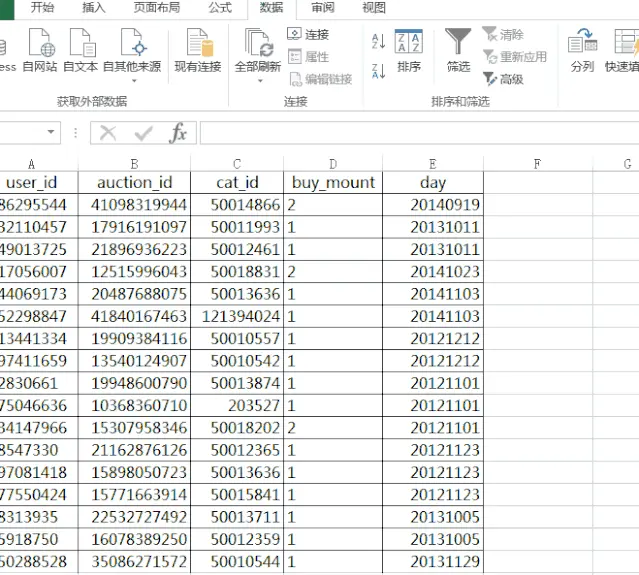Select column F header
639x575 pixels.
click(538, 164)
